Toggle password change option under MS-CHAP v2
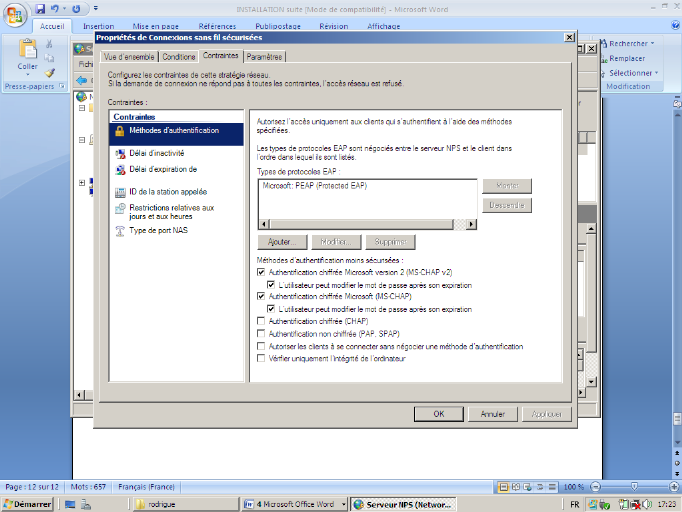This screenshot has width=682, height=512. [271, 285]
